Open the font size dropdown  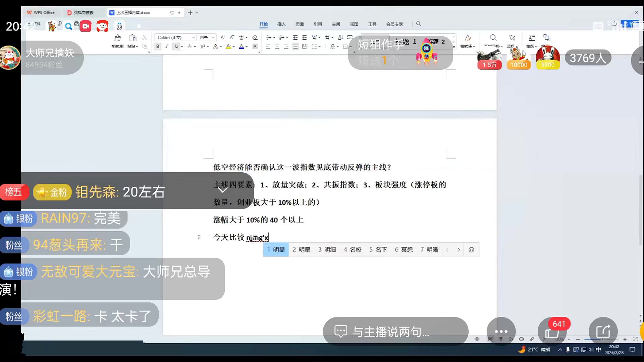(213, 38)
